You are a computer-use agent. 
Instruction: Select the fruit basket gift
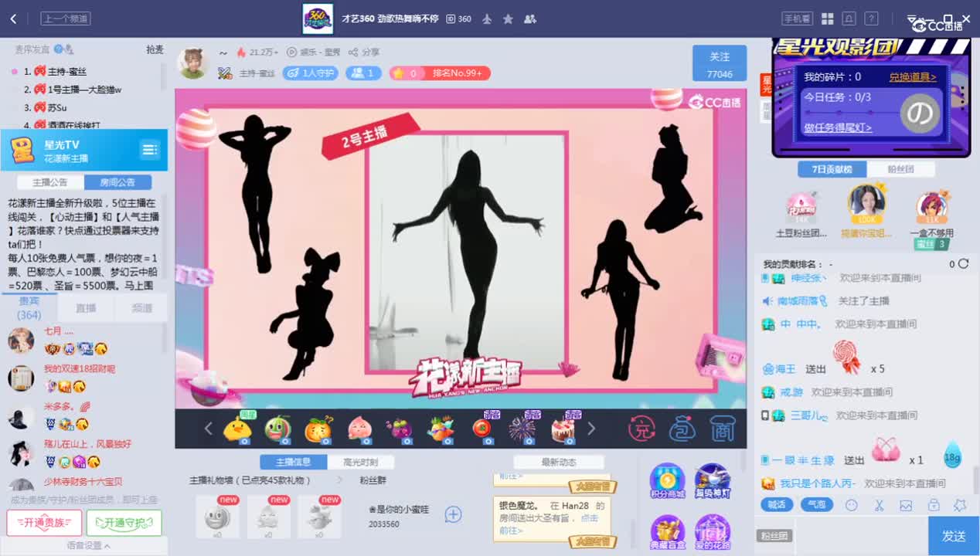point(441,429)
